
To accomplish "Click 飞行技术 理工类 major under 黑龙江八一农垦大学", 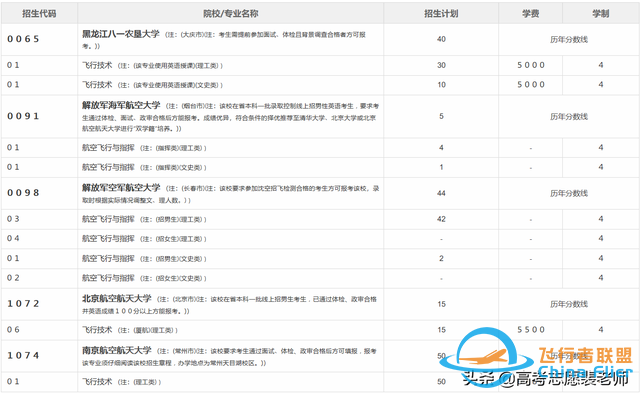I will point(152,65).
